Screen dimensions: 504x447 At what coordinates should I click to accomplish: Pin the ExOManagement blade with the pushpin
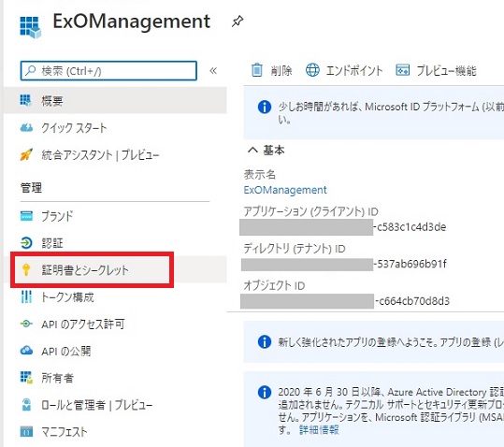238,22
